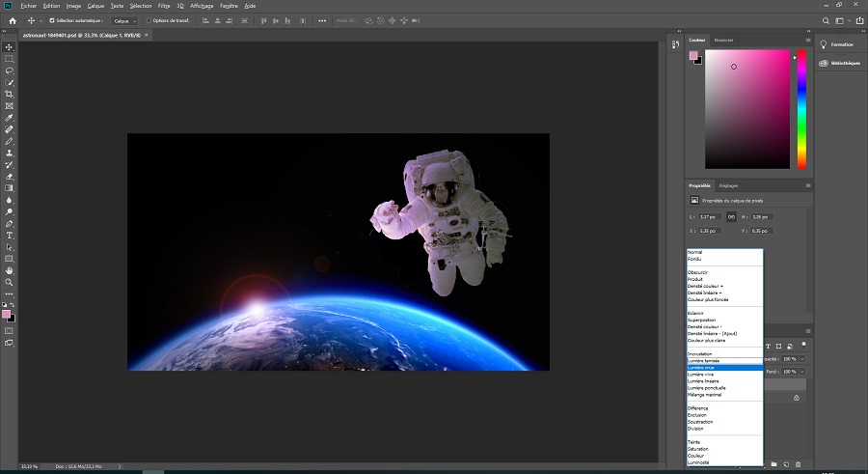Open the Calque menu
Viewport: 868px width, 474px height.
pyautogui.click(x=95, y=6)
